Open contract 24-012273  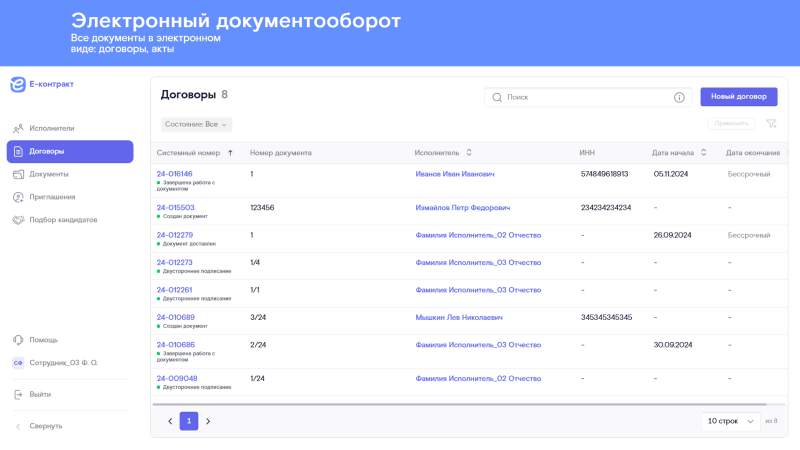click(x=174, y=263)
